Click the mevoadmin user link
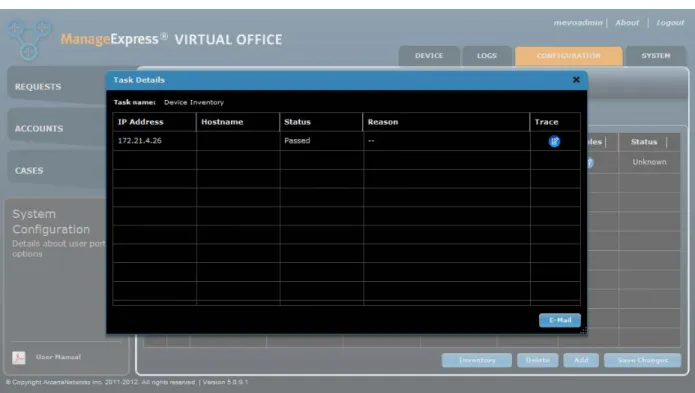 point(578,23)
